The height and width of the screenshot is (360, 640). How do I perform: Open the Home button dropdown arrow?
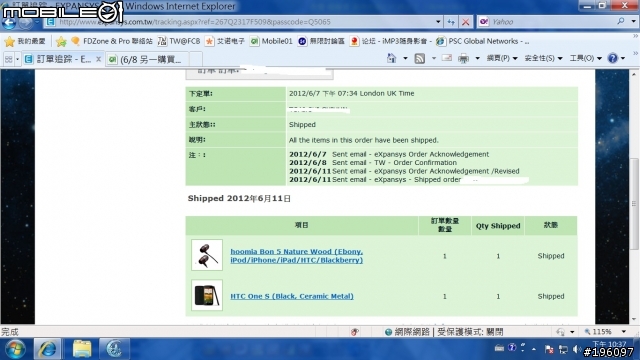(405, 58)
